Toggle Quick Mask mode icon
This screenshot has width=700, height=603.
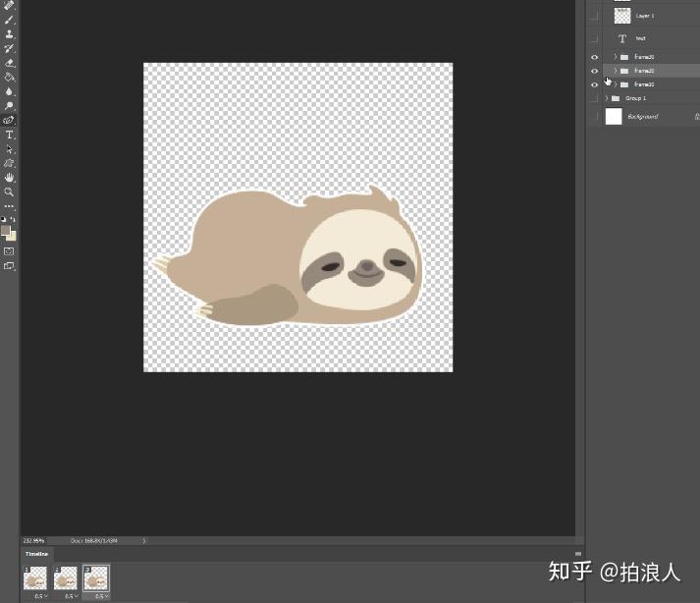click(10, 251)
